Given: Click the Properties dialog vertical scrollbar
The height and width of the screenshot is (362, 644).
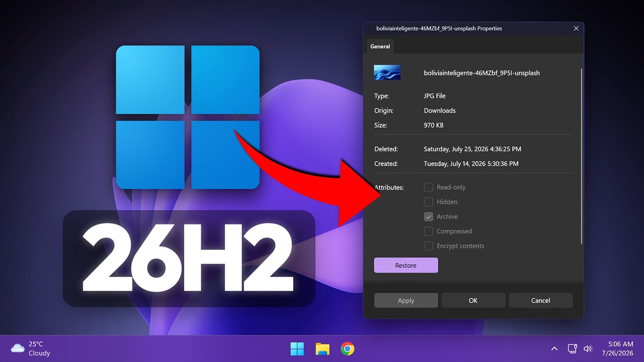Looking at the screenshot, I should click(x=582, y=156).
